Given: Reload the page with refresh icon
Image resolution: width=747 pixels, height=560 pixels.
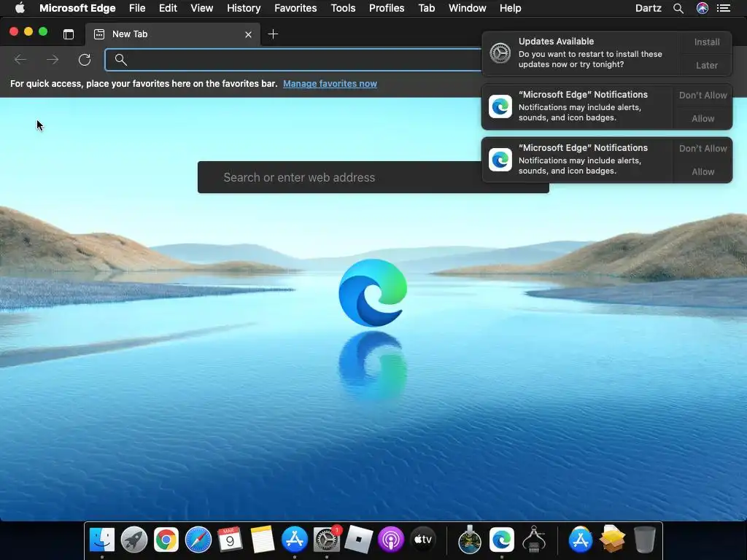Looking at the screenshot, I should [85, 60].
